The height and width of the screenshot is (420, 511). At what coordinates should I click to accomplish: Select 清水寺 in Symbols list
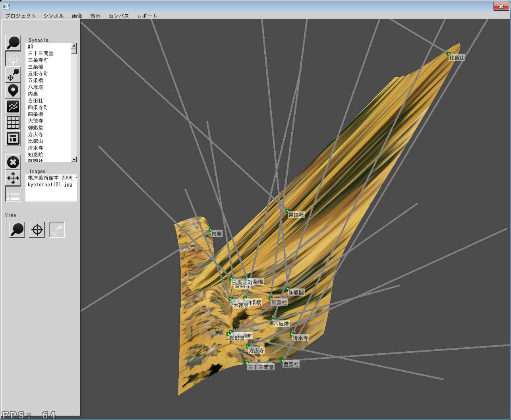click(x=48, y=148)
